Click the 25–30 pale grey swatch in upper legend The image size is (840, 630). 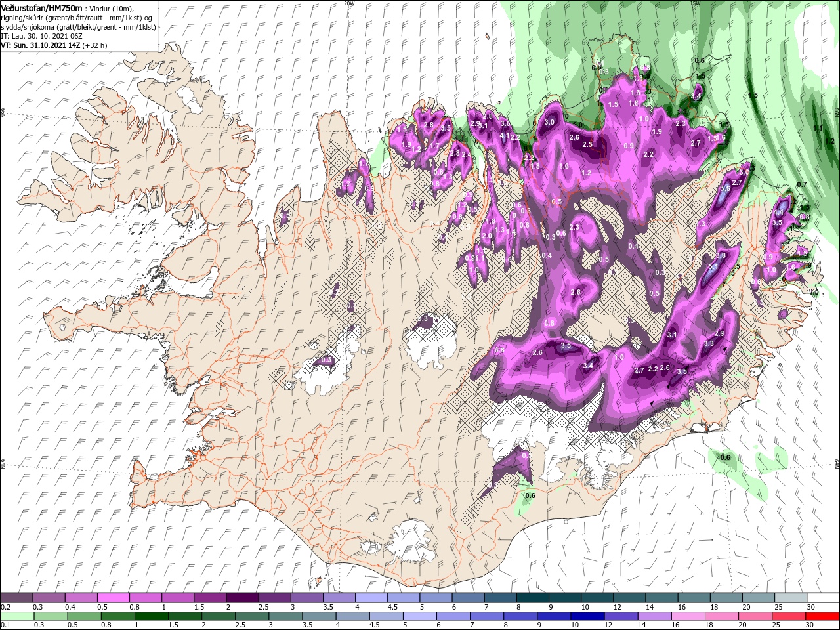[790, 598]
